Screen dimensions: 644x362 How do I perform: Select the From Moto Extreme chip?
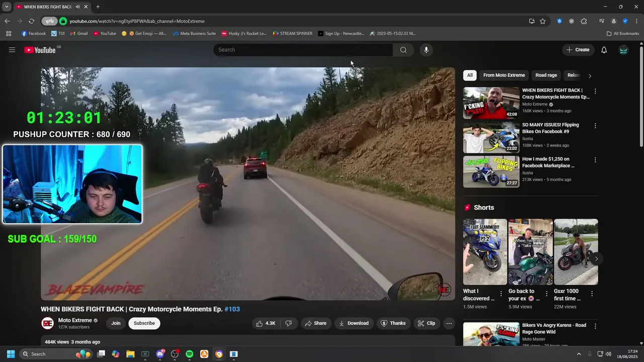click(x=504, y=75)
